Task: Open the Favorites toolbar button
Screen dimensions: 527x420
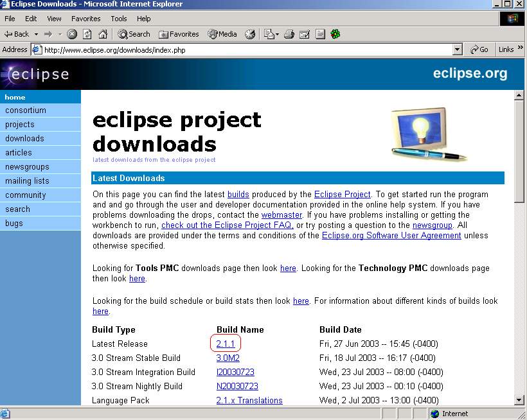Action: (x=179, y=34)
